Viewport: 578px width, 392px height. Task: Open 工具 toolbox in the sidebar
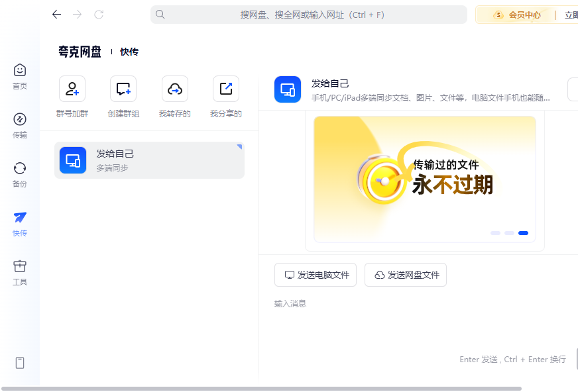[20, 272]
